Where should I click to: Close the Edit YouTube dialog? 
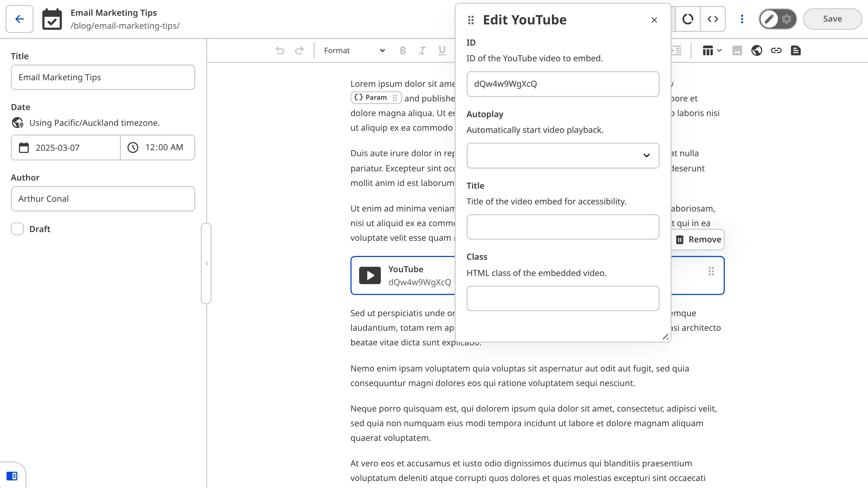coord(654,20)
